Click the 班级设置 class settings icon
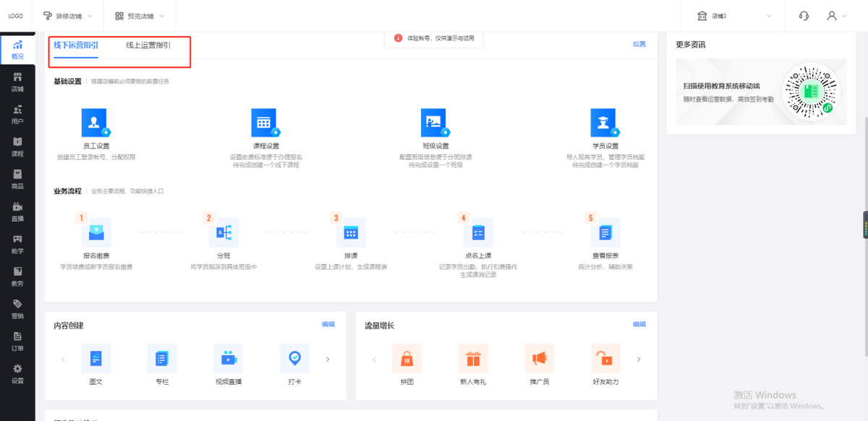Viewport: 868px width, 421px height. (x=435, y=123)
